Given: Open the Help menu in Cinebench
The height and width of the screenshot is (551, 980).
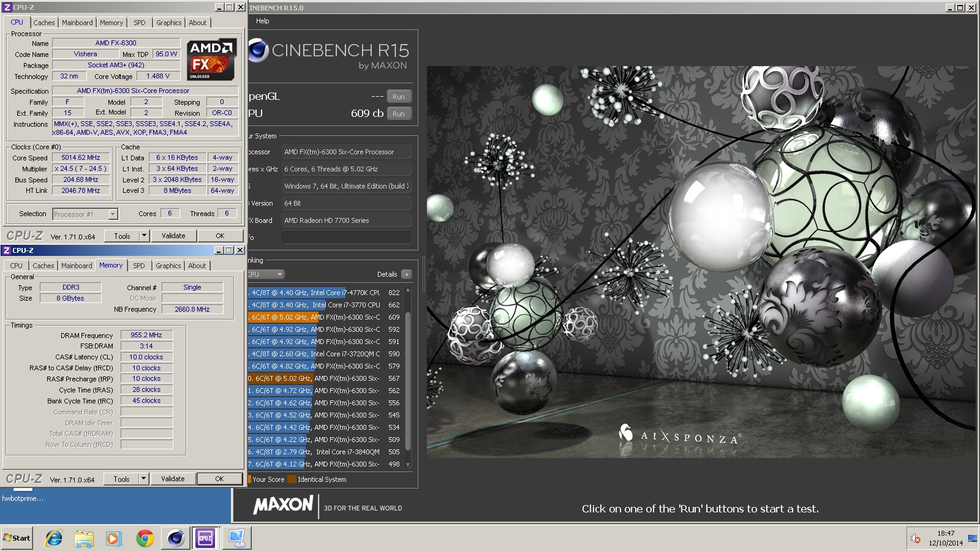Looking at the screenshot, I should [262, 21].
